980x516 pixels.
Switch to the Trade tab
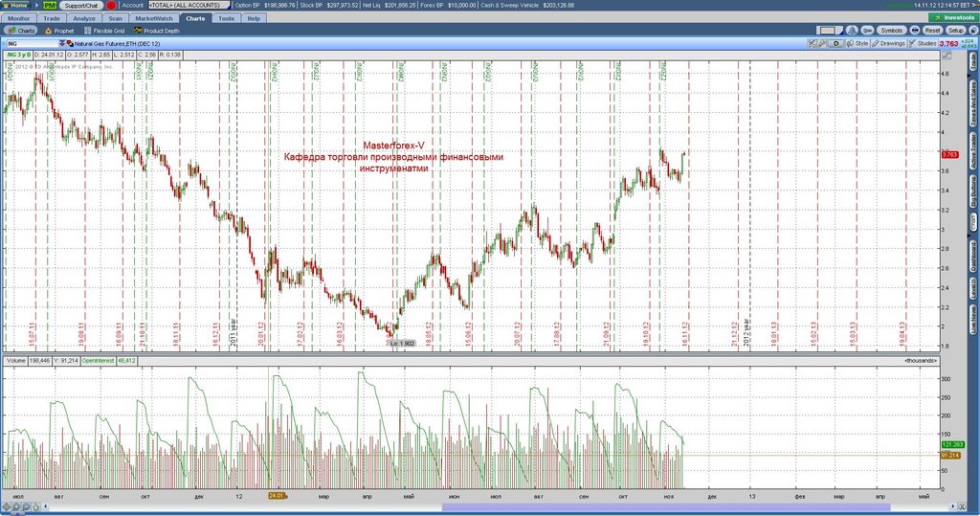(x=52, y=18)
